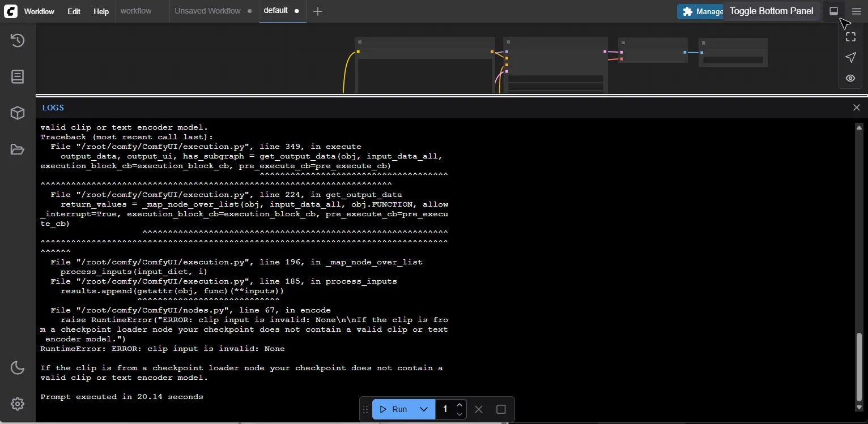The height and width of the screenshot is (424, 868).
Task: Open the queue history panel
Action: 17,40
